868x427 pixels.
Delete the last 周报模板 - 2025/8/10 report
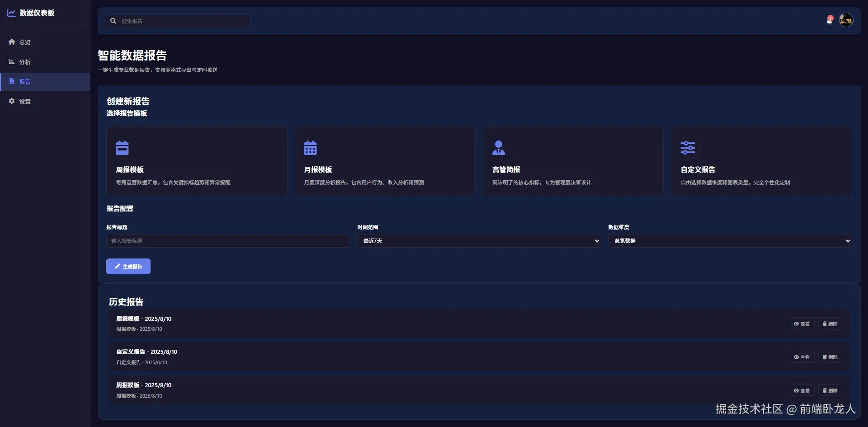pos(830,390)
